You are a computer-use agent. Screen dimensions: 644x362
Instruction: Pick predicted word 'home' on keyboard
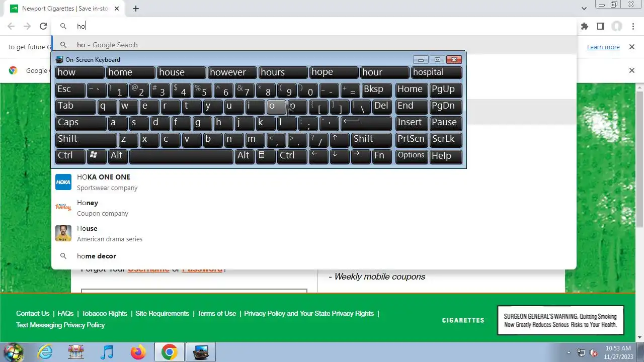pyautogui.click(x=130, y=72)
